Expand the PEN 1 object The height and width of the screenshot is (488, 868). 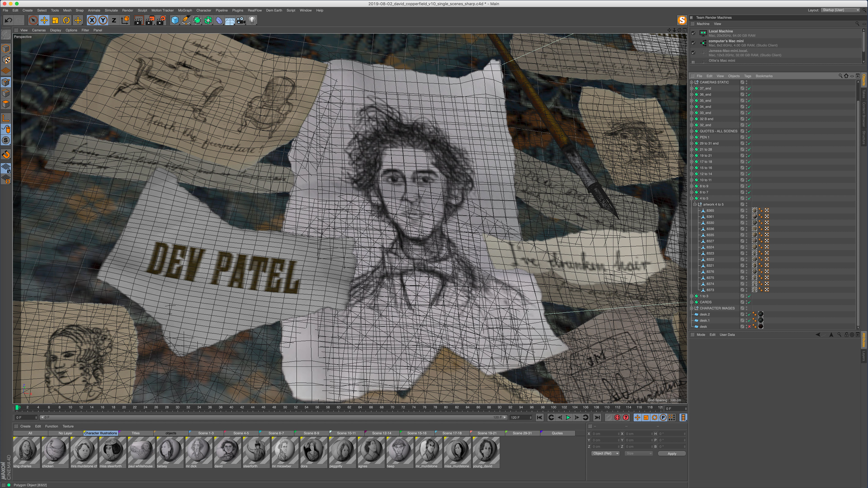pos(692,137)
